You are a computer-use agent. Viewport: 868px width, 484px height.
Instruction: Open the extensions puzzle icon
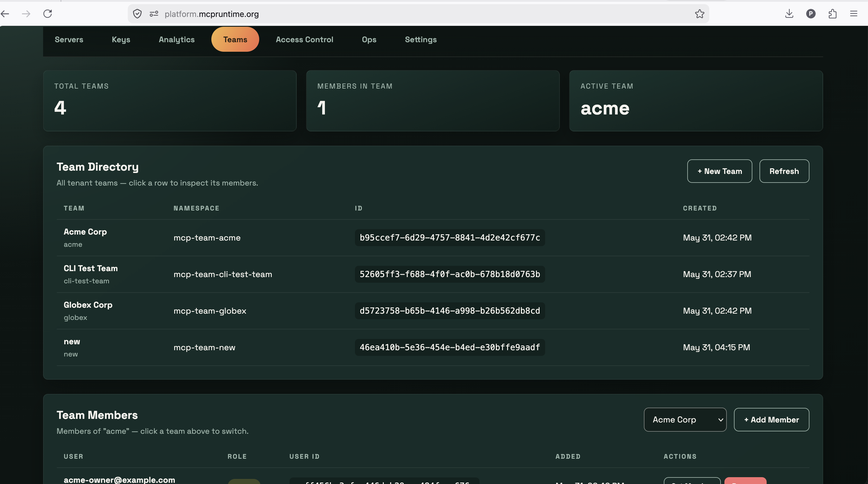(832, 14)
